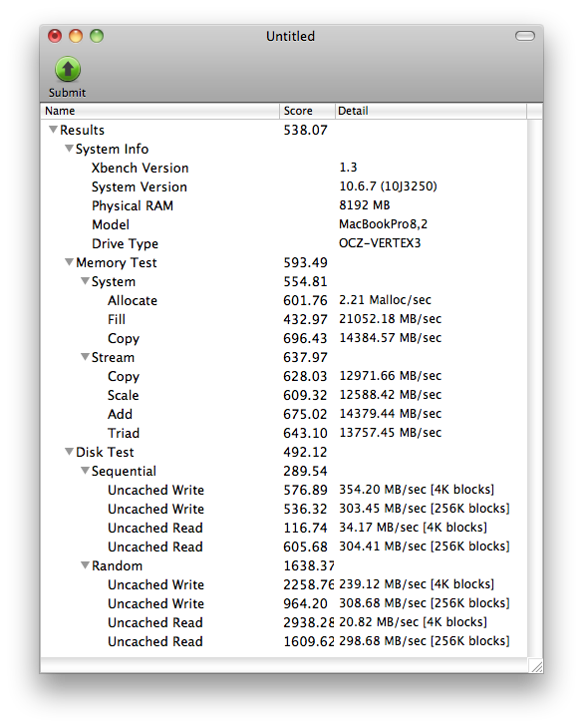Select the Add row
The width and height of the screenshot is (583, 728).
click(x=284, y=414)
